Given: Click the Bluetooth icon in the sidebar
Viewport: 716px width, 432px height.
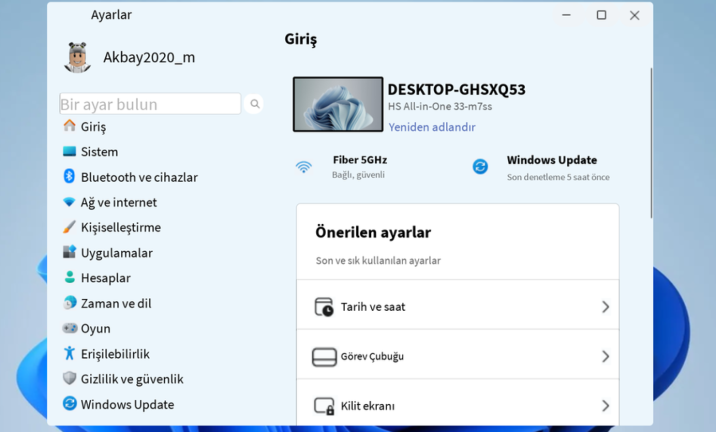Looking at the screenshot, I should [x=69, y=176].
